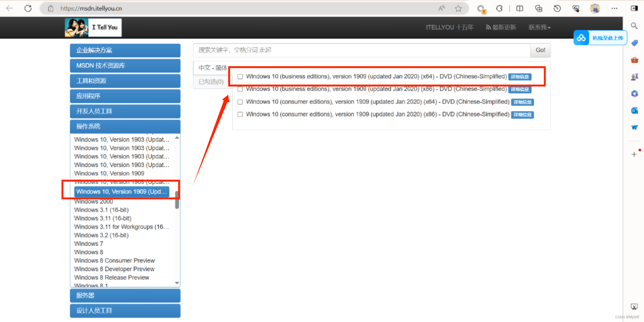
Task: Expand the MSDN 技术资源库 category
Action: pos(125,66)
